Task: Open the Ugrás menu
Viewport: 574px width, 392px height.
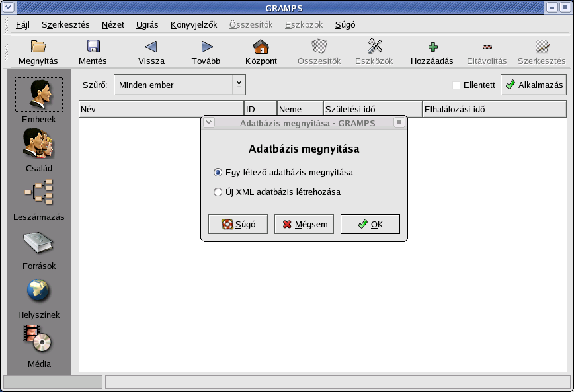Action: click(147, 25)
